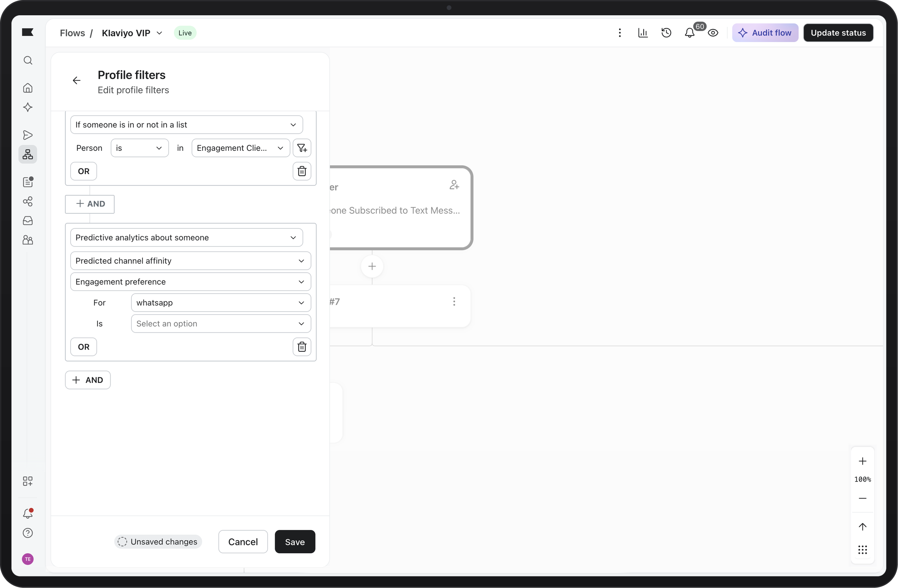This screenshot has width=898, height=588.
Task: Delete the list condition with trash icon
Action: pos(302,171)
